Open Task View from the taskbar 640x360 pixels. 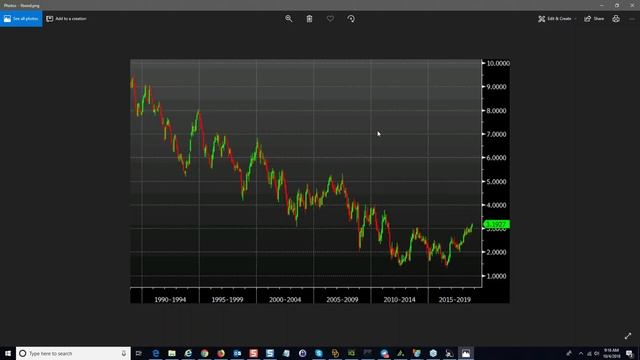tap(139, 353)
